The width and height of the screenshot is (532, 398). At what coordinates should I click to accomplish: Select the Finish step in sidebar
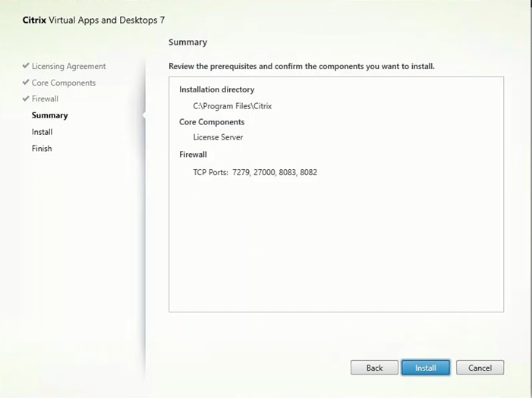[x=42, y=148]
